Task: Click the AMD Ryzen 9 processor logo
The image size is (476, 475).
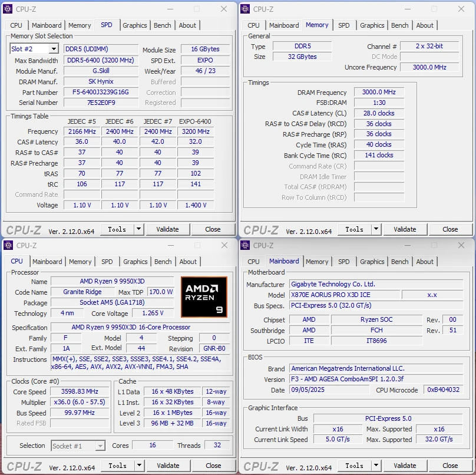Action: coord(204,297)
